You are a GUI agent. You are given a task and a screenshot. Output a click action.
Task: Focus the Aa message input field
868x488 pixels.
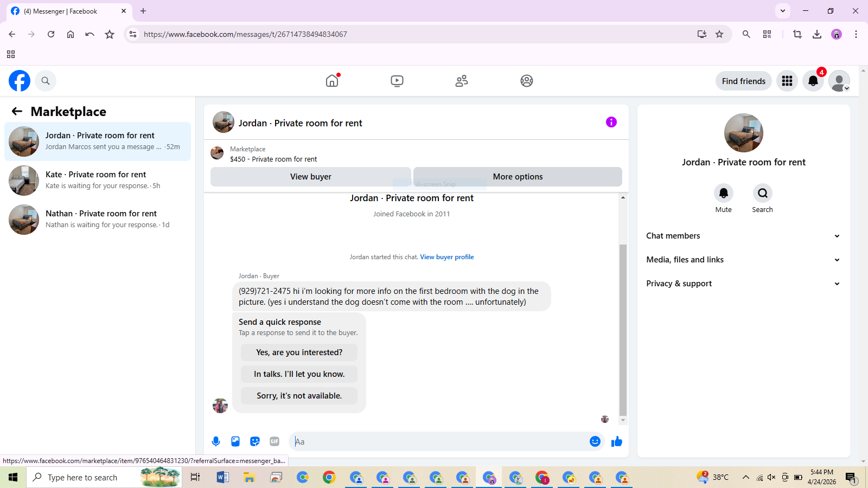point(439,441)
